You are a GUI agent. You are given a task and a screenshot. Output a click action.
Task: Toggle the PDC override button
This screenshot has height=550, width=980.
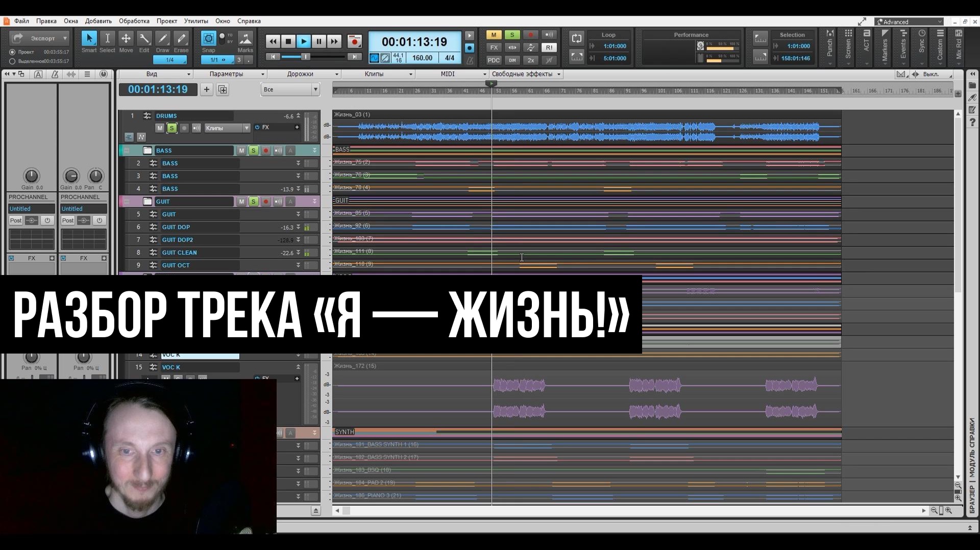[494, 60]
